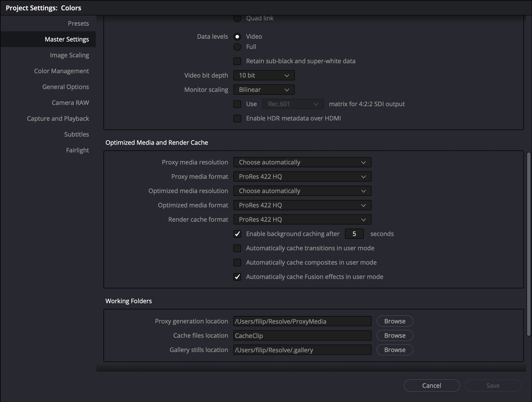Select Full data levels
The width and height of the screenshot is (532, 402).
[237, 46]
